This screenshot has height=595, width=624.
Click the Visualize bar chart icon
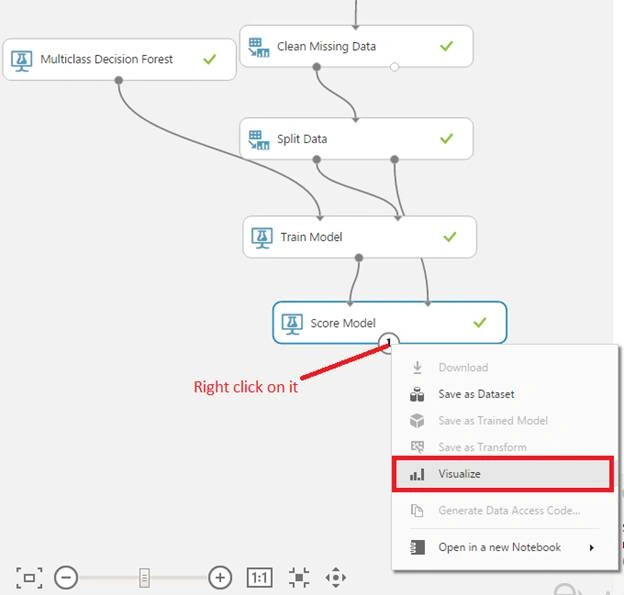pos(417,474)
